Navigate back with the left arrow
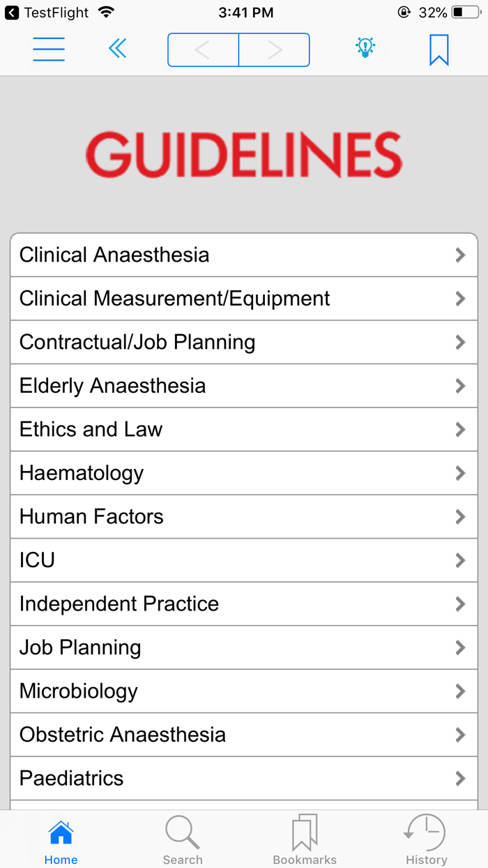 point(202,50)
